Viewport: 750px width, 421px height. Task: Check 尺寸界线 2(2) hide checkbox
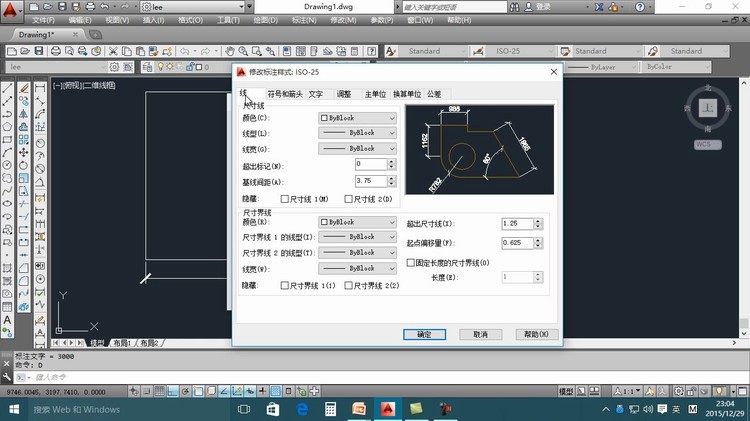click(348, 286)
